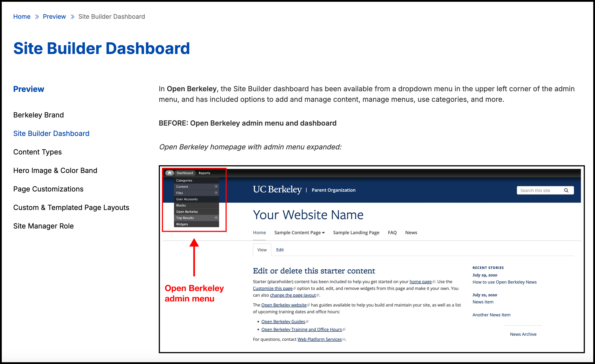Open the News nav item

click(x=411, y=232)
